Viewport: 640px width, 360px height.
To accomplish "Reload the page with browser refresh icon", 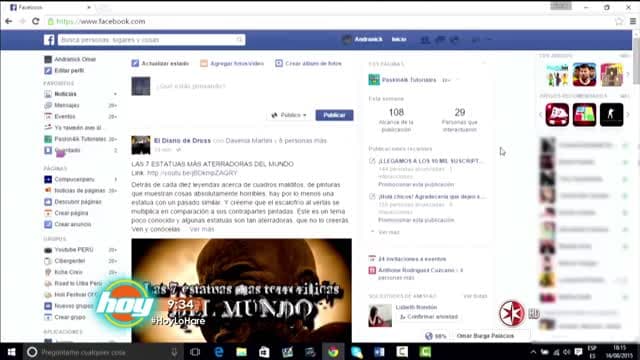I will (36, 21).
